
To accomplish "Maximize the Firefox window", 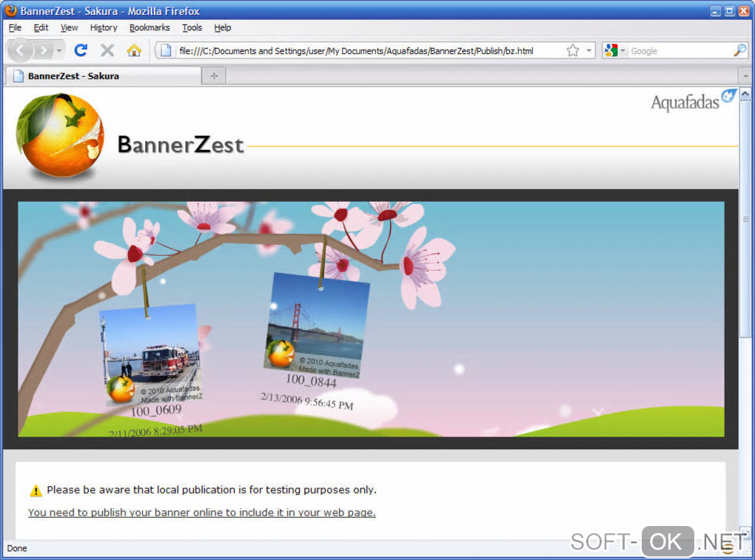I will pos(730,10).
